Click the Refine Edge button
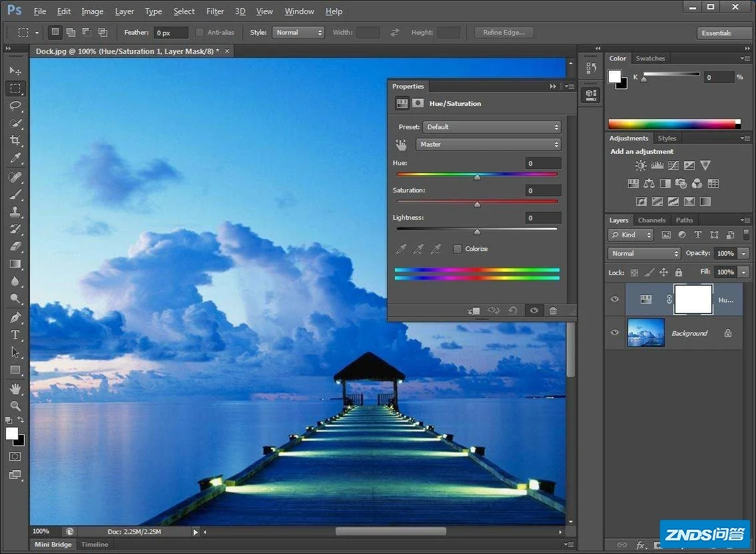756x554 pixels. pos(504,33)
